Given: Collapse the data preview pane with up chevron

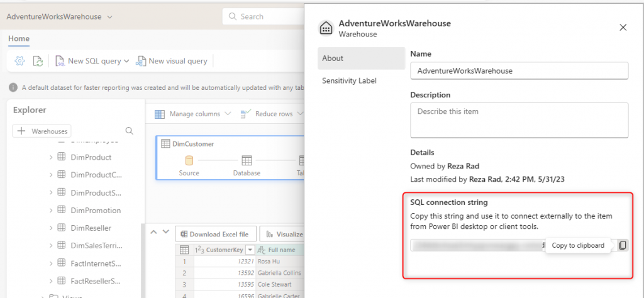Looking at the screenshot, I should coord(154,233).
